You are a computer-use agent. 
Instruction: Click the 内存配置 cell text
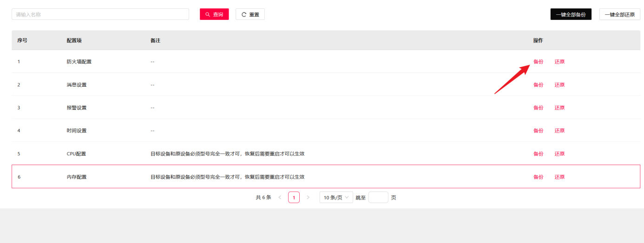(77, 177)
